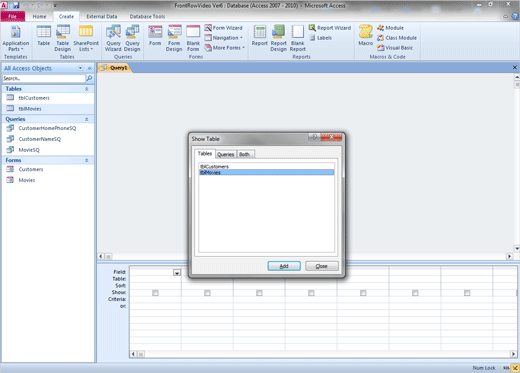Enable the third column Show checkbox
Viewport: 520px width, 373px height.
point(259,293)
